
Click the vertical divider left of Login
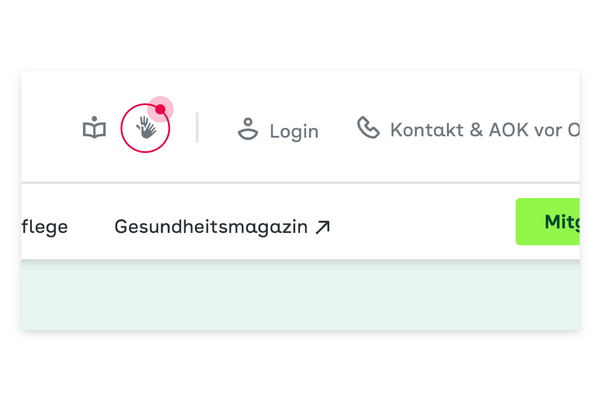[197, 127]
